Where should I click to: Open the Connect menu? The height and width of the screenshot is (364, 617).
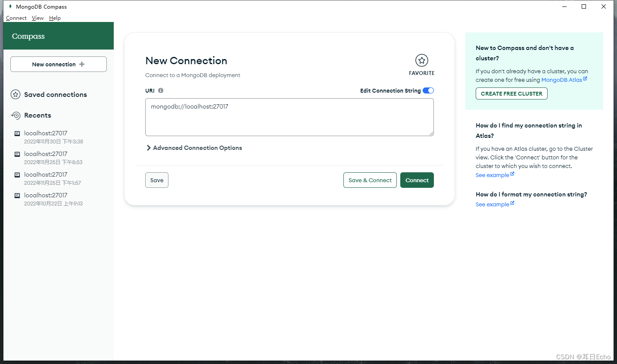tap(16, 18)
